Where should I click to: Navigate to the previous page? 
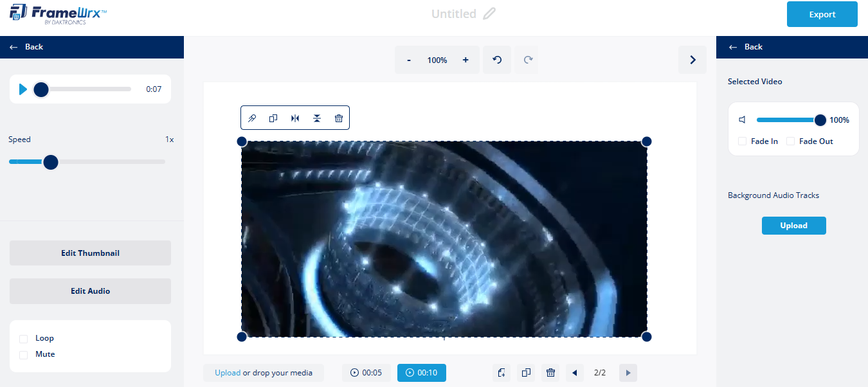click(x=574, y=373)
